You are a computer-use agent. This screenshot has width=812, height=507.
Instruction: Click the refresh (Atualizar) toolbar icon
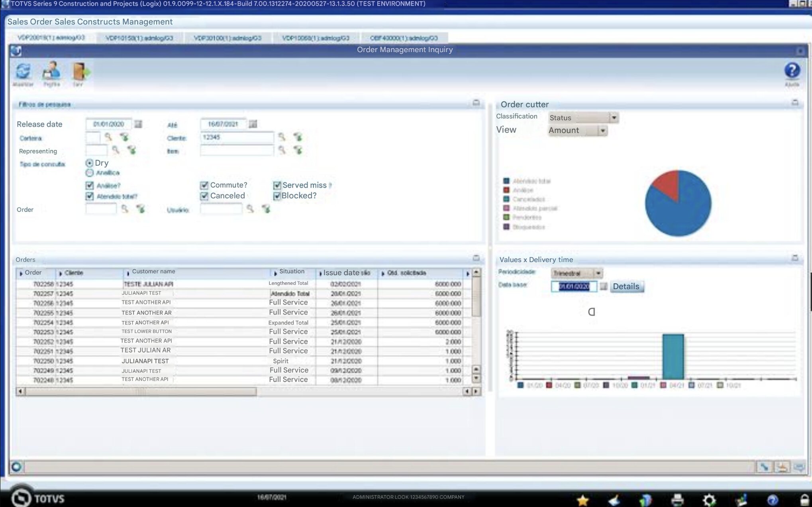(23, 72)
